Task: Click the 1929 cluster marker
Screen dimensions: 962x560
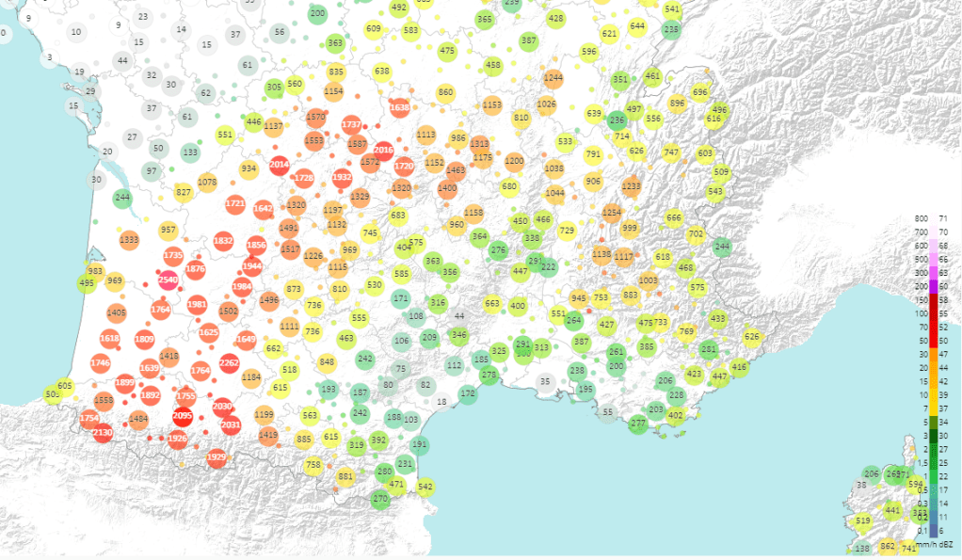Action: 216,457
